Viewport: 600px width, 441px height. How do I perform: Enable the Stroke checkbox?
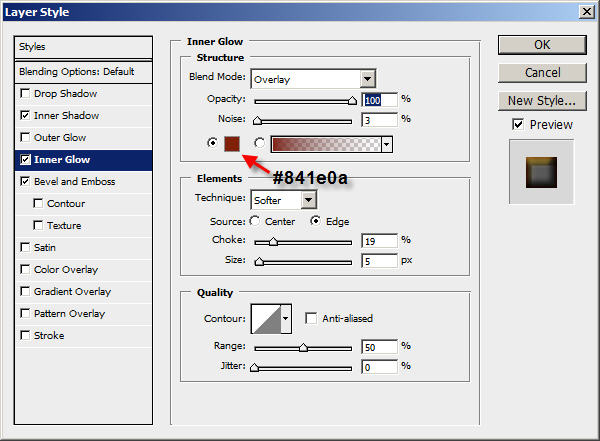(x=25, y=335)
